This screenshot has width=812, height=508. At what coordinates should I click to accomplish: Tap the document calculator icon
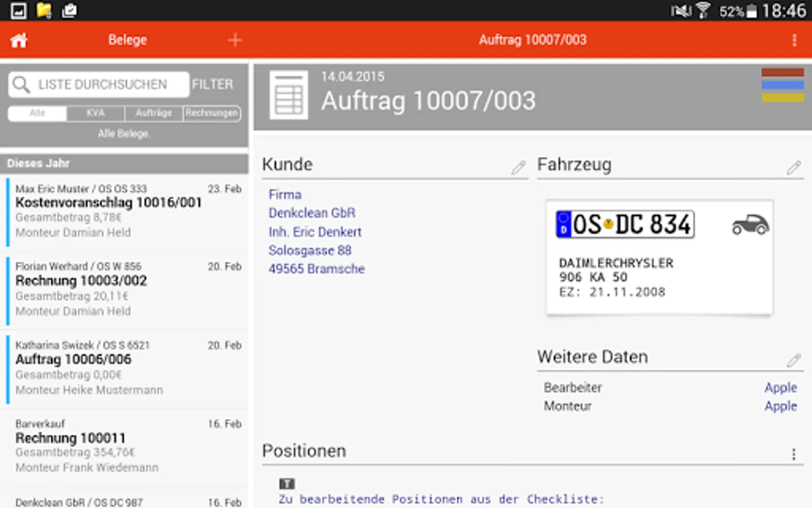point(289,95)
